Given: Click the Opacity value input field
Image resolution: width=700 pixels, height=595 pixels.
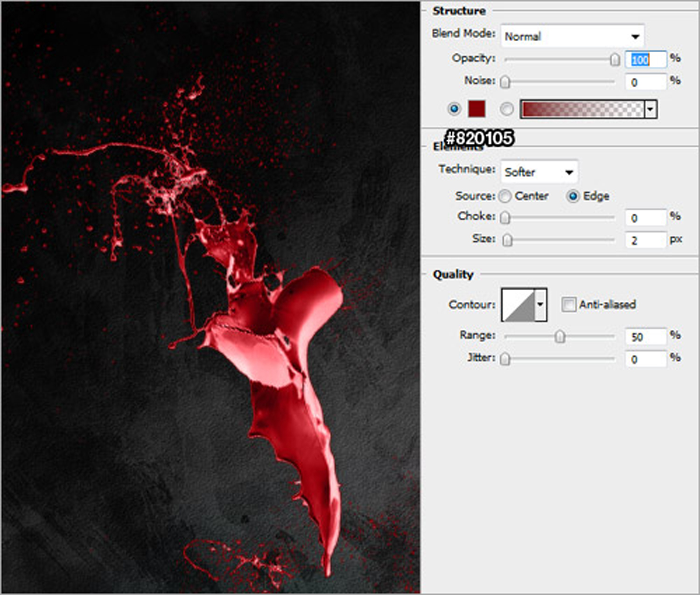Looking at the screenshot, I should [x=645, y=60].
